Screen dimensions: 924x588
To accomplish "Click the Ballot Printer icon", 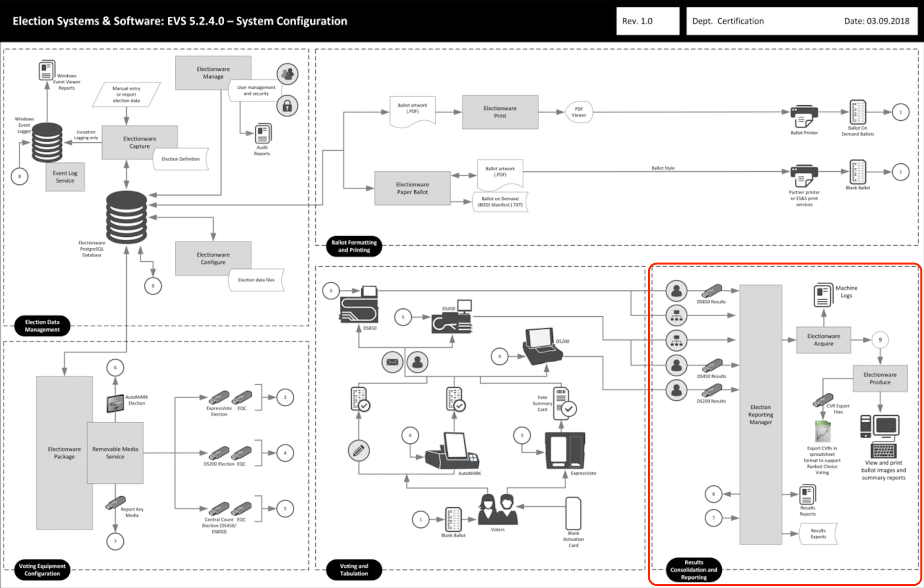I will pyautogui.click(x=804, y=116).
